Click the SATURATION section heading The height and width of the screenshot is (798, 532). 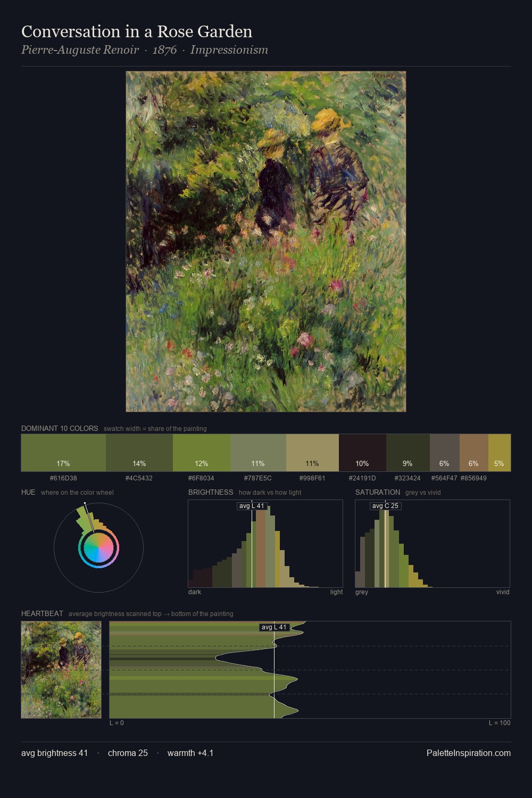pos(378,492)
